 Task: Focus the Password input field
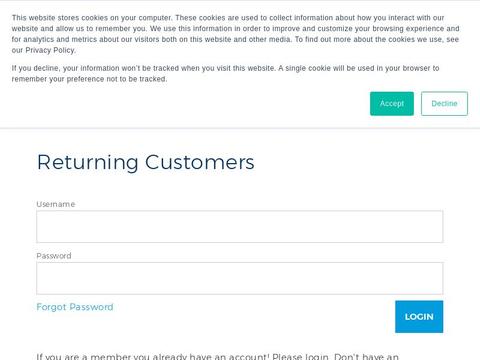click(240, 278)
